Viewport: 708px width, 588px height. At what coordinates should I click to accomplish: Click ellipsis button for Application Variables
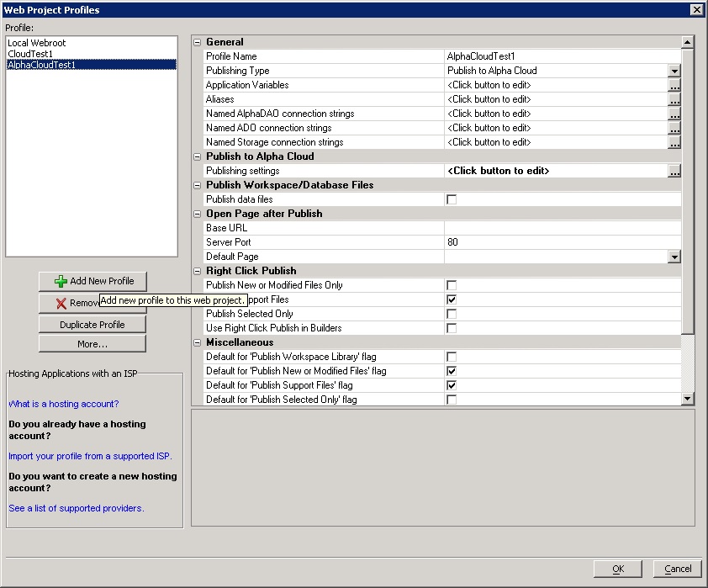[x=674, y=85]
